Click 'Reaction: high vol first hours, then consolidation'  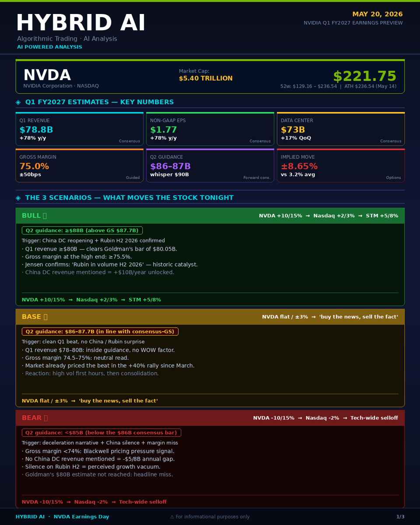pyautogui.click(x=90, y=374)
